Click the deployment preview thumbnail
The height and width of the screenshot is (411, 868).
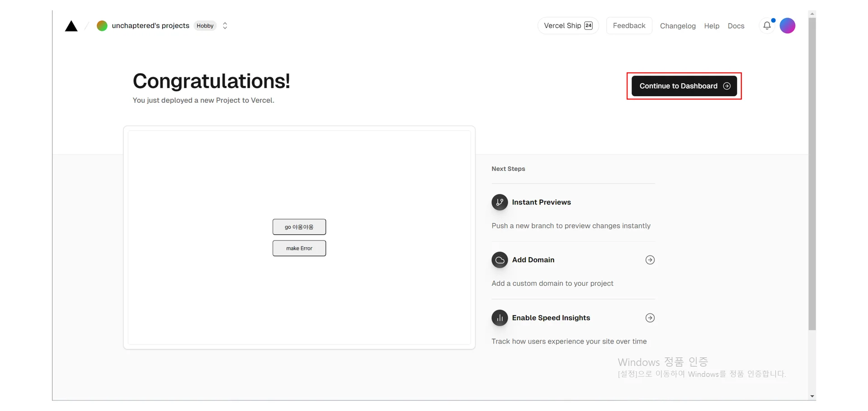(x=299, y=237)
